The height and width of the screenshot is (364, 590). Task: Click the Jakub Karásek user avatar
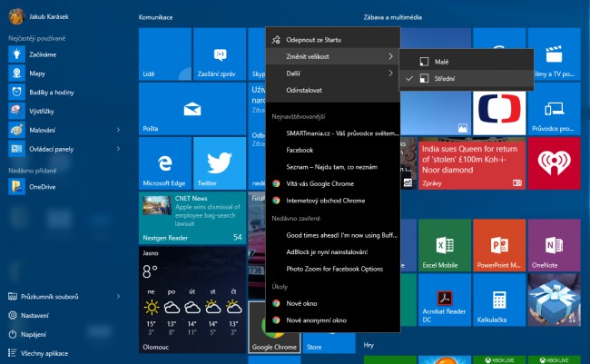click(16, 16)
